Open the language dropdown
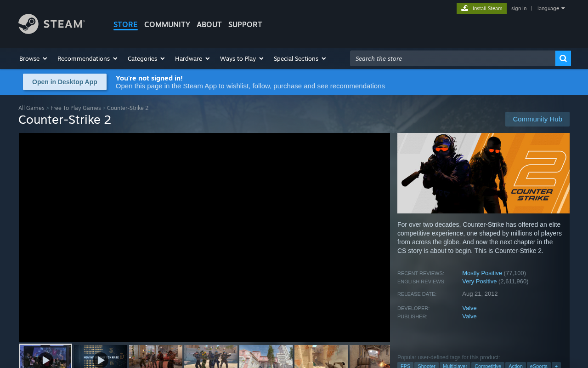The height and width of the screenshot is (368, 588). click(x=551, y=8)
